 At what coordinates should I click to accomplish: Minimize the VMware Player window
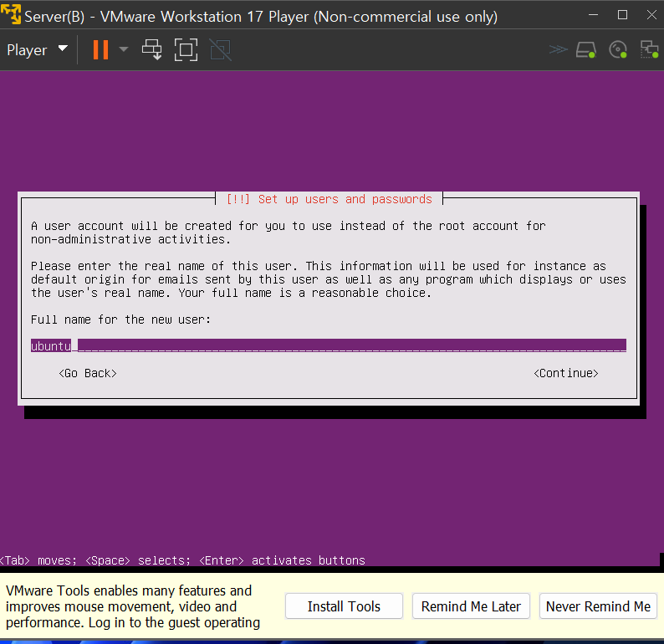click(x=593, y=15)
